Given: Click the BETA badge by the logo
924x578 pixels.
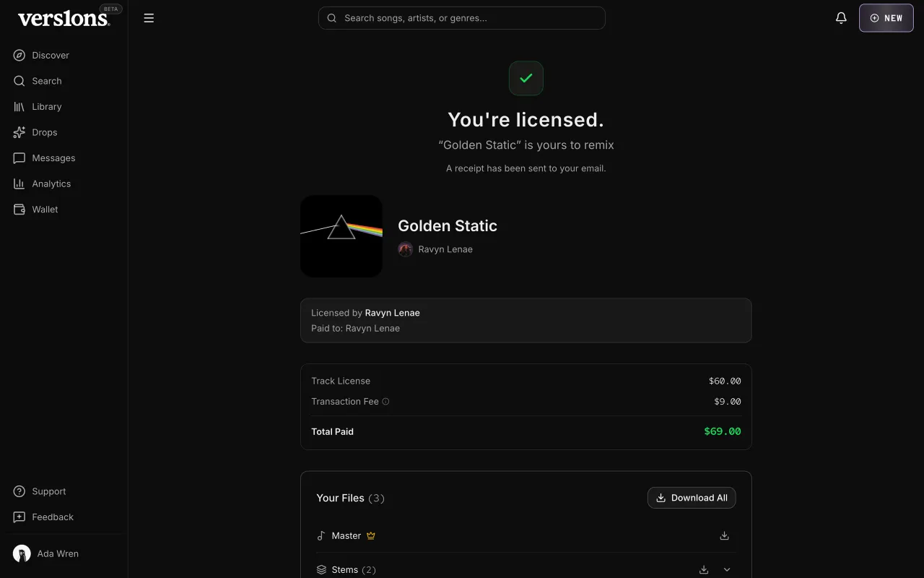Looking at the screenshot, I should point(111,9).
